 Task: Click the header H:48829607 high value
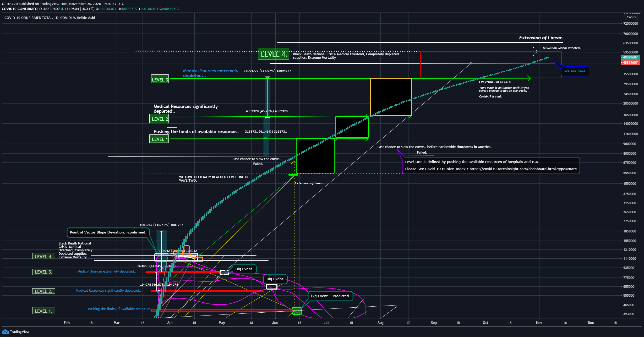click(x=127, y=9)
